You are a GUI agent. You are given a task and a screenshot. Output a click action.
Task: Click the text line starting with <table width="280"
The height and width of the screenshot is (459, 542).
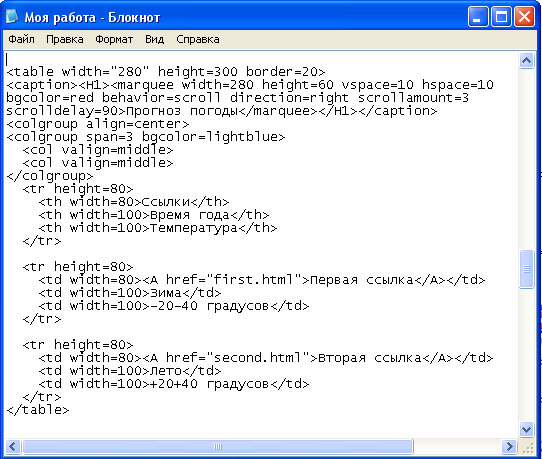point(166,72)
